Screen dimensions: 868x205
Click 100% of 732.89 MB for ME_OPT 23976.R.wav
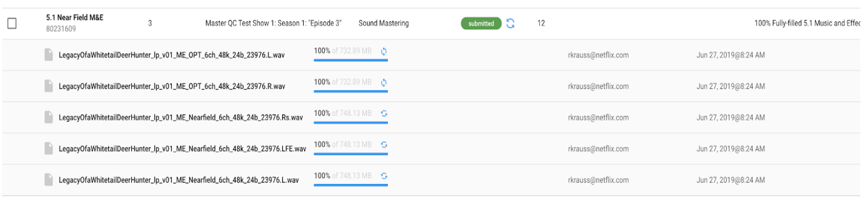pyautogui.click(x=343, y=82)
